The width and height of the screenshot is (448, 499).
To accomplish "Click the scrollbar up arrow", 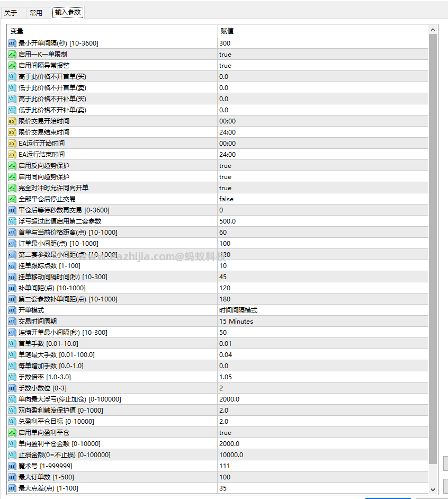I will (x=433, y=30).
